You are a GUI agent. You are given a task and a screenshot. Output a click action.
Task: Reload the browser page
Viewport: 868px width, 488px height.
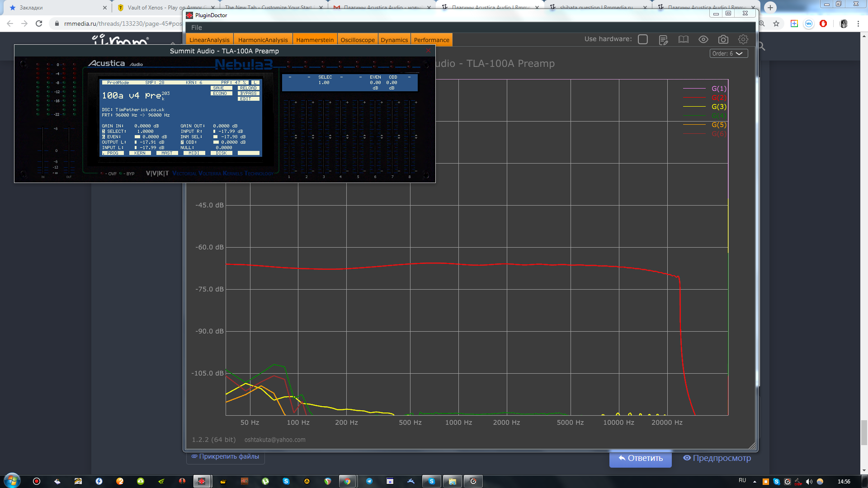(39, 23)
